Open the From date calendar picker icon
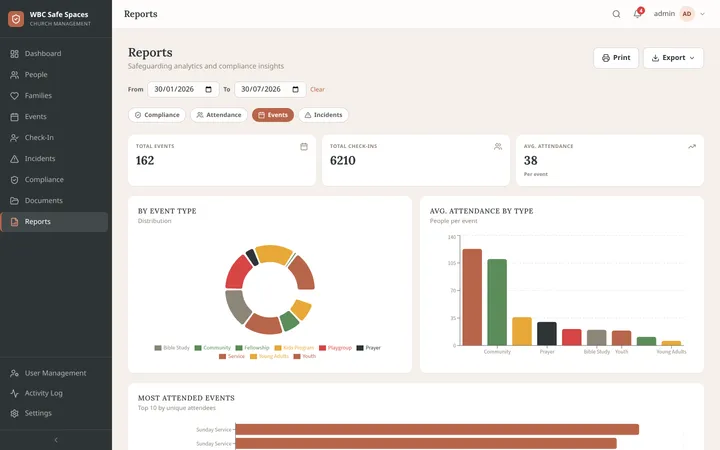 click(208, 90)
